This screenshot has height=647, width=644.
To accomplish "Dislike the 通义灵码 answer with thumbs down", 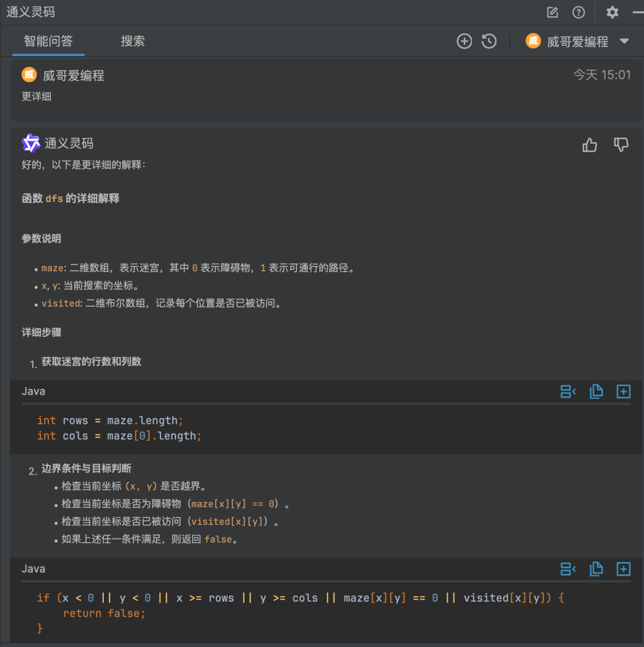I will (621, 145).
